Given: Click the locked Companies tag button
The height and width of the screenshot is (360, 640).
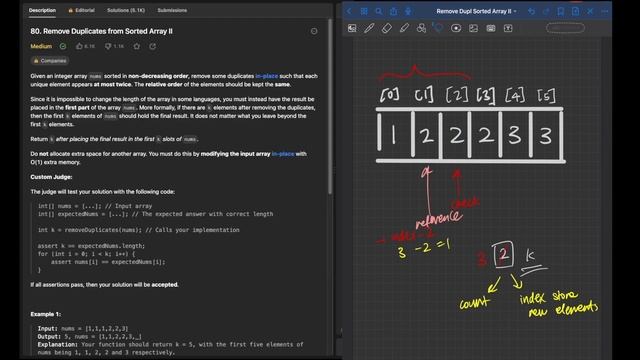Looking at the screenshot, I should click(x=50, y=61).
